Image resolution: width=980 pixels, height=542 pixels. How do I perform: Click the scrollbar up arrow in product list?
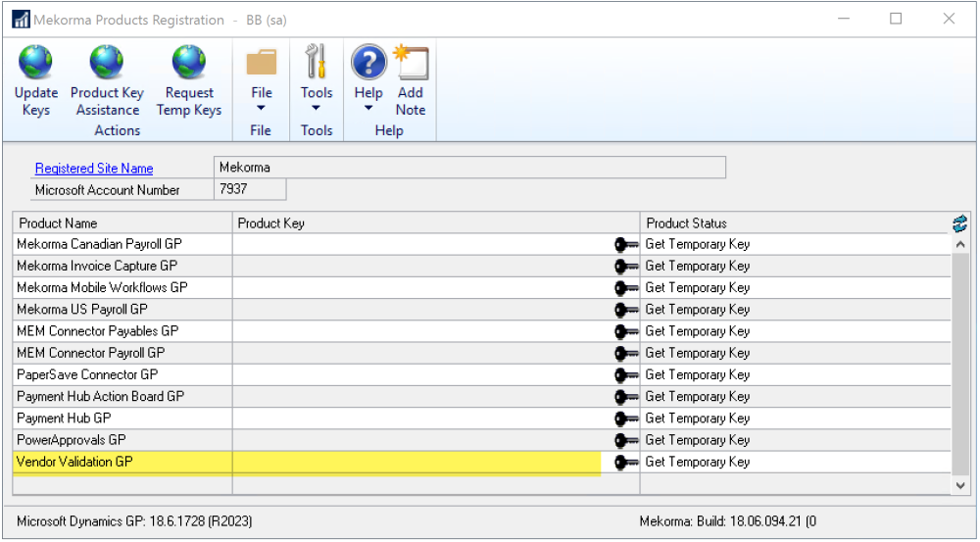[x=960, y=244]
